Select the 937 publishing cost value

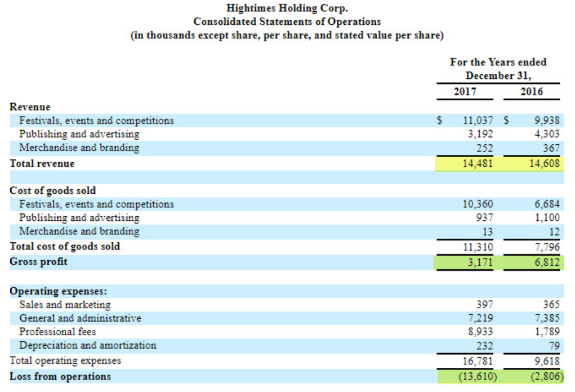coord(484,217)
